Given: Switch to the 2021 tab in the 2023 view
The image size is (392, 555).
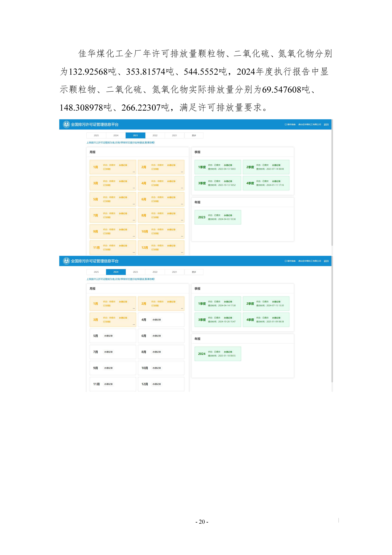Looking at the screenshot, I should [175, 135].
